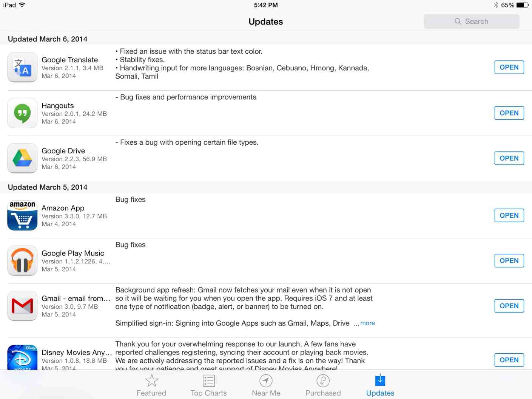Tap 'Version 3.3.0, 12.7 MB' text

tap(74, 216)
